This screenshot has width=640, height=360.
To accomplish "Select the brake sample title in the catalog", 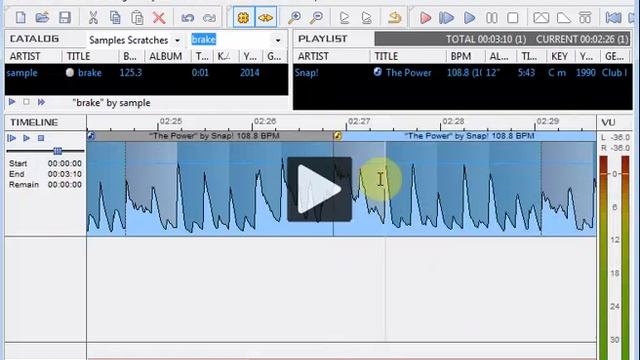I will coord(90,73).
